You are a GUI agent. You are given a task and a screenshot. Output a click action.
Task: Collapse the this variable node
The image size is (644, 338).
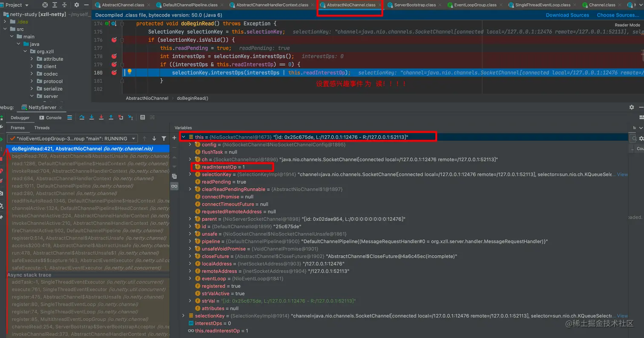click(x=183, y=137)
